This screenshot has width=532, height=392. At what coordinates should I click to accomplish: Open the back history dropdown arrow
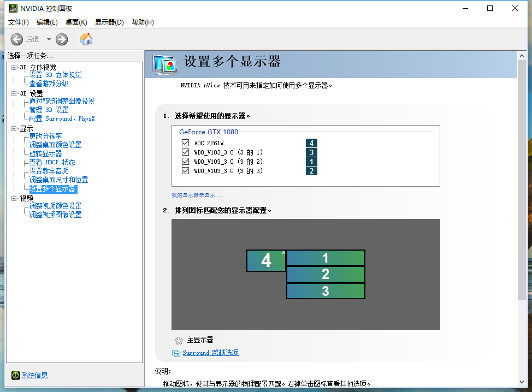click(x=49, y=39)
